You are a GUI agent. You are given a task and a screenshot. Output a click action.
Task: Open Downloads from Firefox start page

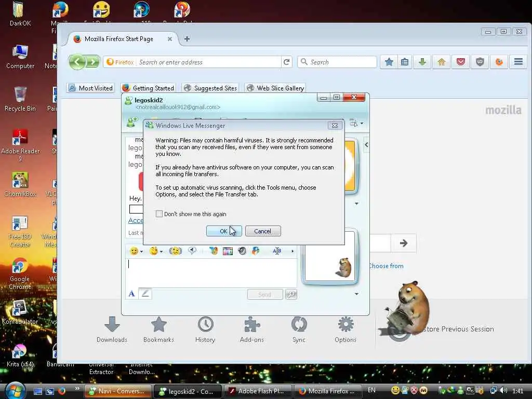[x=112, y=330]
